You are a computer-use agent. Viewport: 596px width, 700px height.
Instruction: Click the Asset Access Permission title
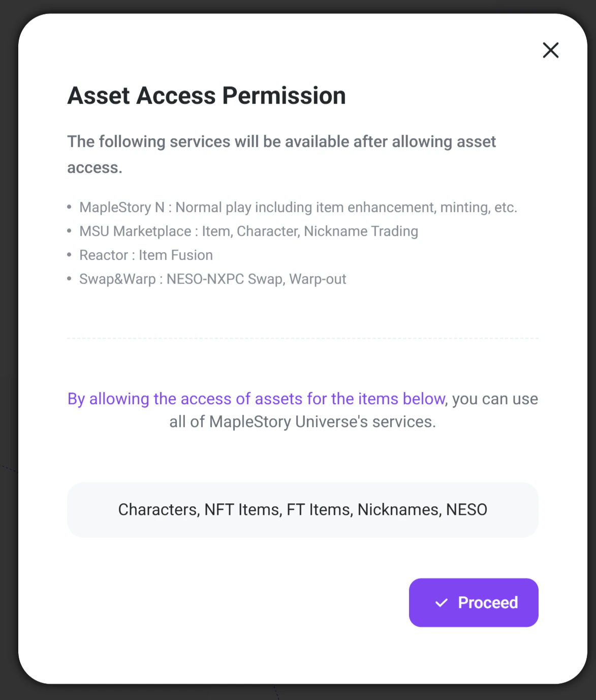coord(206,96)
